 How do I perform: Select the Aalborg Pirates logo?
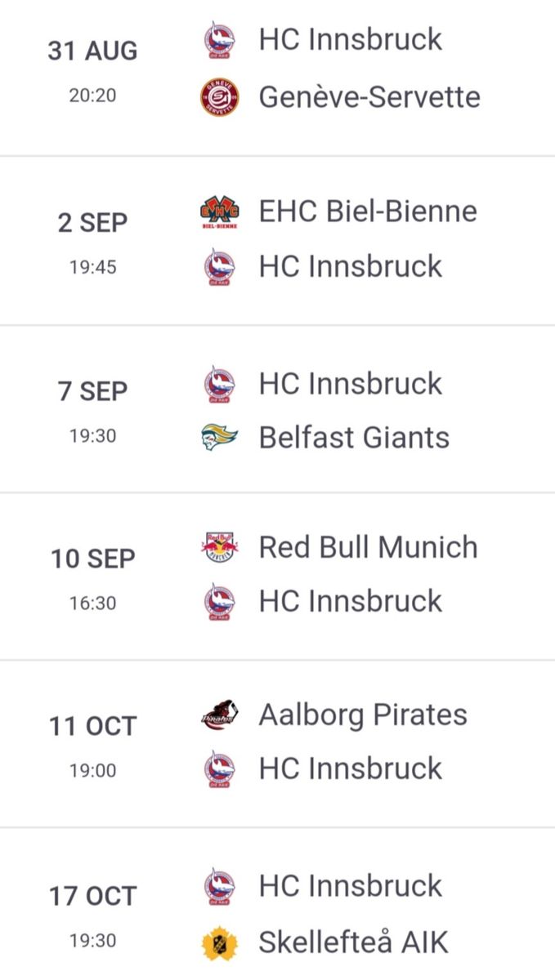click(219, 716)
